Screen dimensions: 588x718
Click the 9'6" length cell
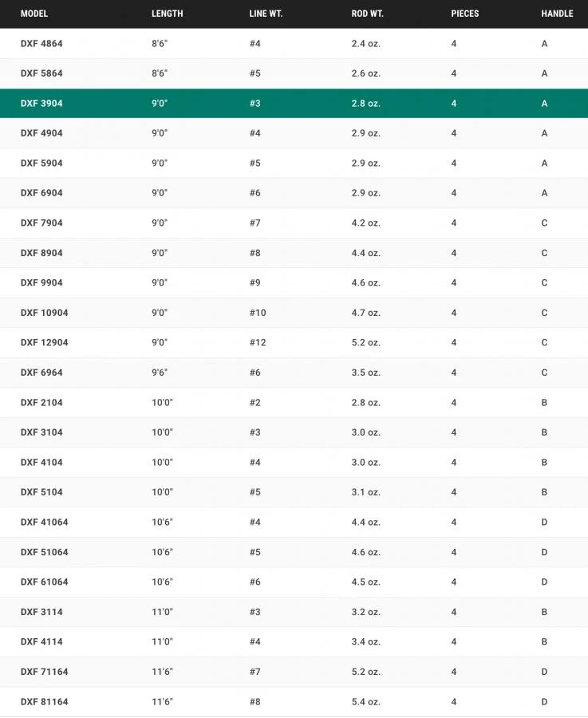point(160,373)
